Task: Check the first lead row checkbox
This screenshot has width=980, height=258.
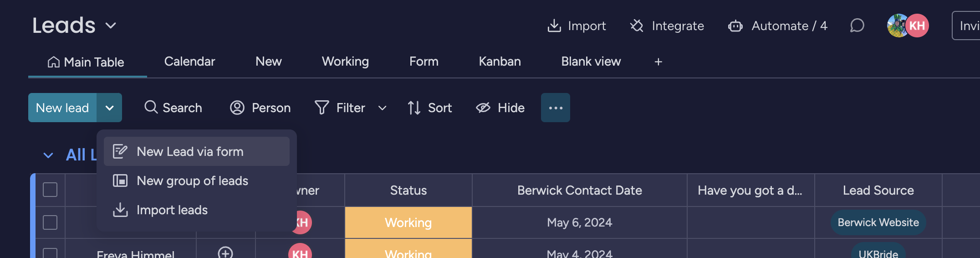Action: tap(50, 222)
